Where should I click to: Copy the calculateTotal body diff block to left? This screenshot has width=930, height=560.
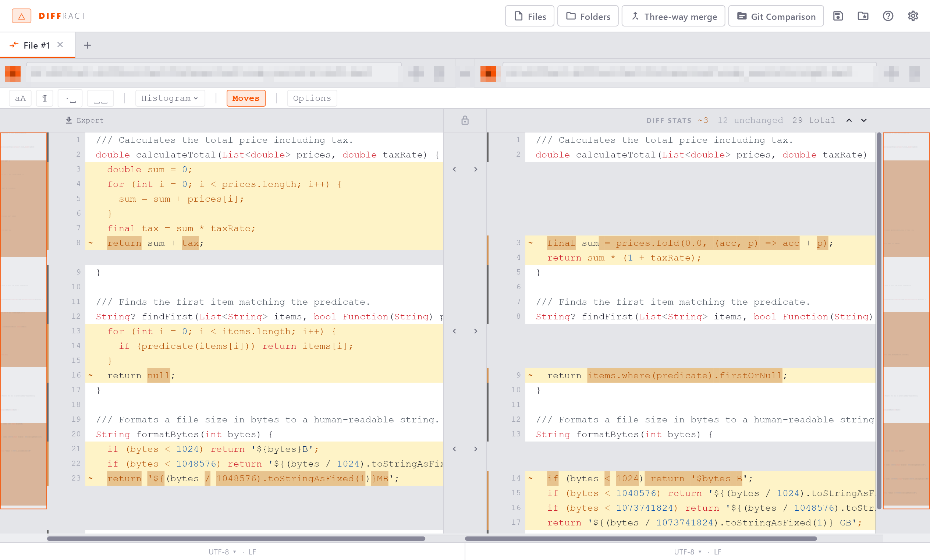coord(454,169)
